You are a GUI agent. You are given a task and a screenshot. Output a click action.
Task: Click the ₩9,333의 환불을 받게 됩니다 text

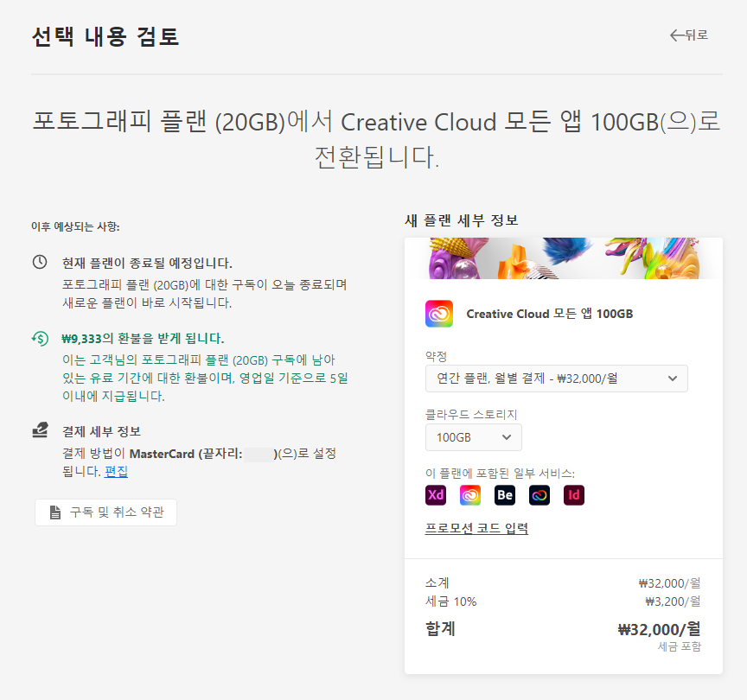click(x=143, y=339)
